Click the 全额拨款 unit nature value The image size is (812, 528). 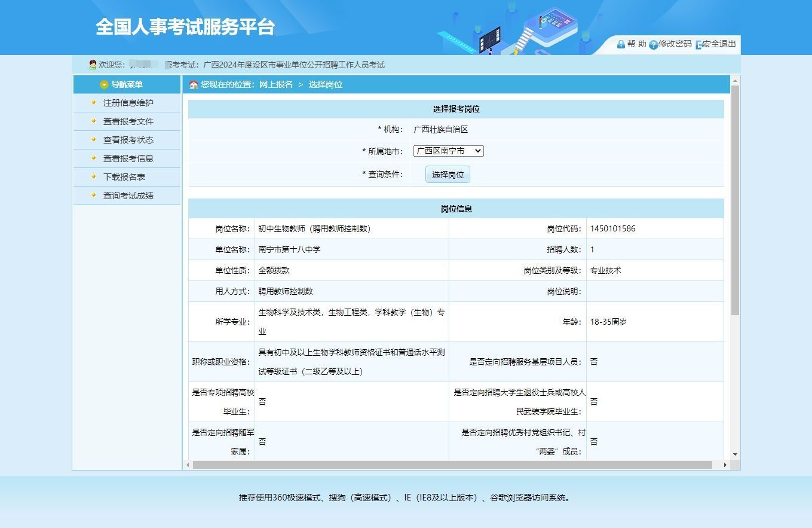[274, 270]
